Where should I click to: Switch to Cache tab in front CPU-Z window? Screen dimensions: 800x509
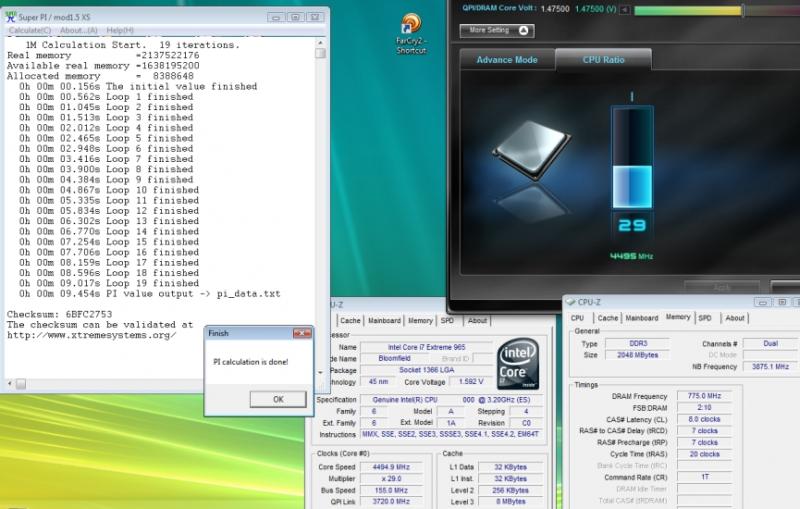coord(608,318)
